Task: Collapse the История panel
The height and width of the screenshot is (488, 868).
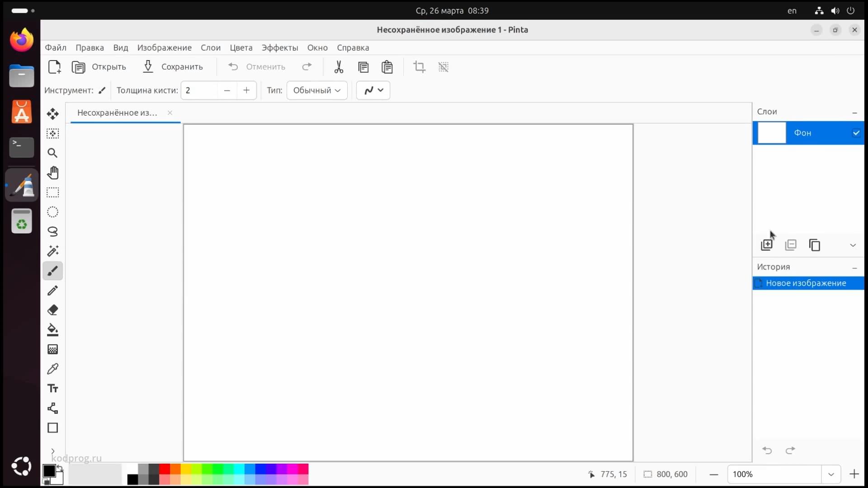Action: pyautogui.click(x=854, y=268)
